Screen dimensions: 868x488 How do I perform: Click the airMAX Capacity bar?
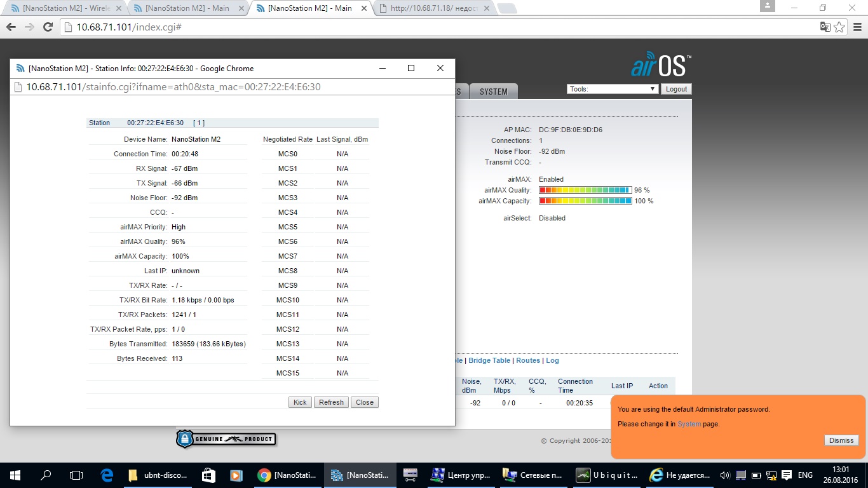coord(585,201)
